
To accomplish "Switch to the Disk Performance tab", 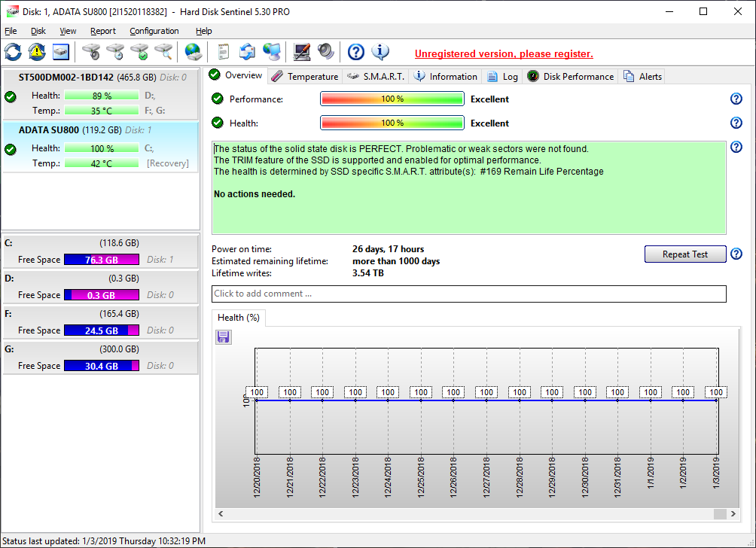I will click(x=571, y=76).
